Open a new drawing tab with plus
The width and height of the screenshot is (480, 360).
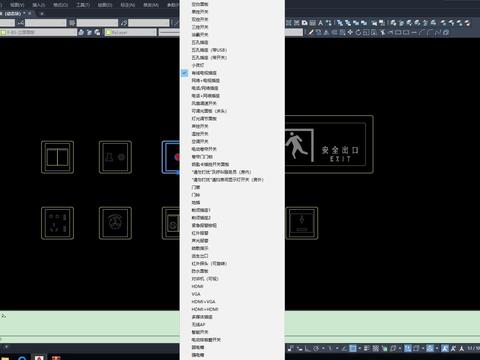[42, 14]
